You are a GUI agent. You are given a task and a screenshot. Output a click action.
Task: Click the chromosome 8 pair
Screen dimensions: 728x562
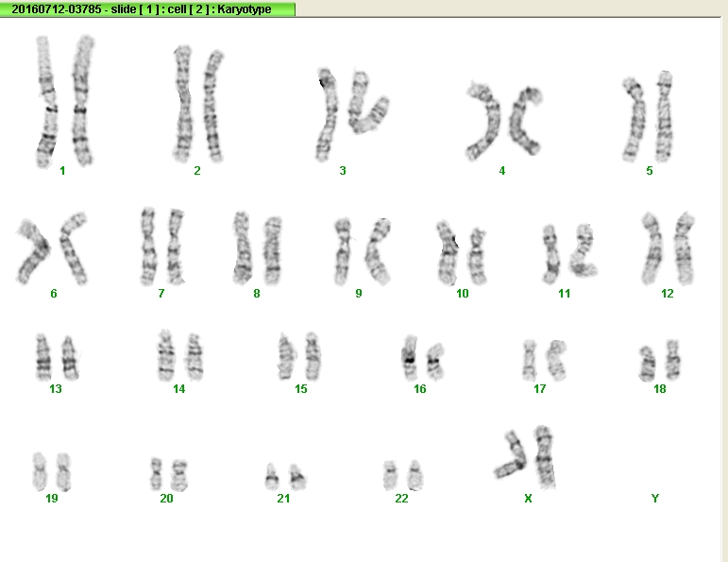tap(257, 248)
